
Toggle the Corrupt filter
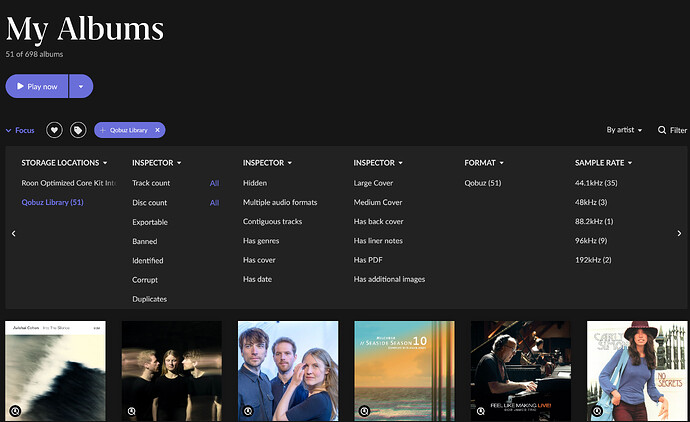pyautogui.click(x=145, y=280)
